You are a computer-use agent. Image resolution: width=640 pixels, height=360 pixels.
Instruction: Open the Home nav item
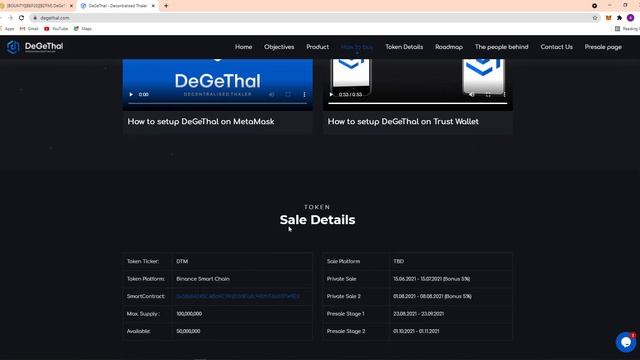pos(243,47)
